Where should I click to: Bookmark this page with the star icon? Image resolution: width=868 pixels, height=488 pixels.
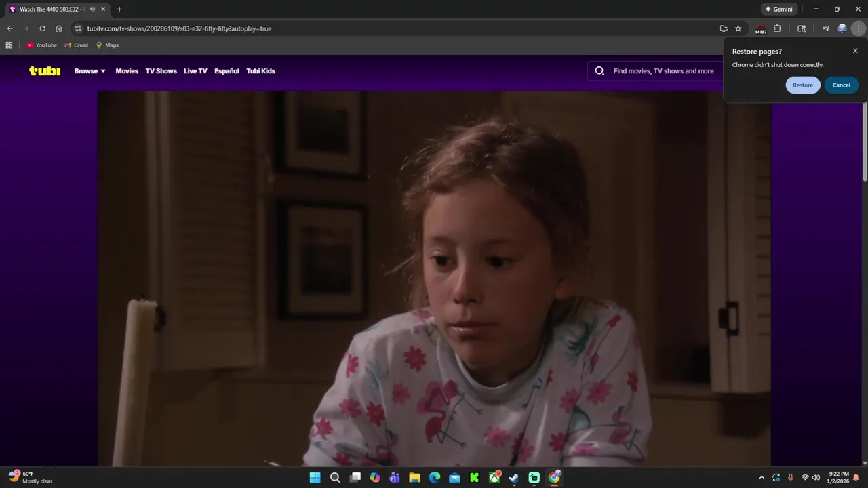(x=738, y=28)
